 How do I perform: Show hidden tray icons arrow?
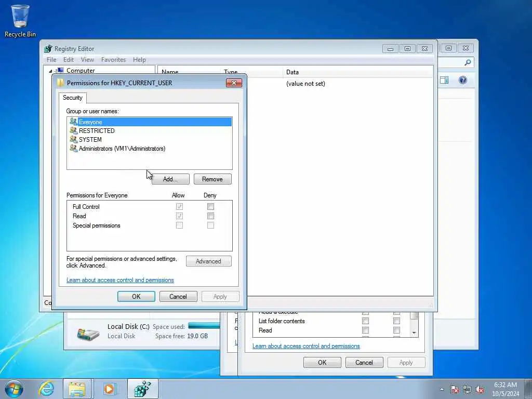tap(442, 390)
